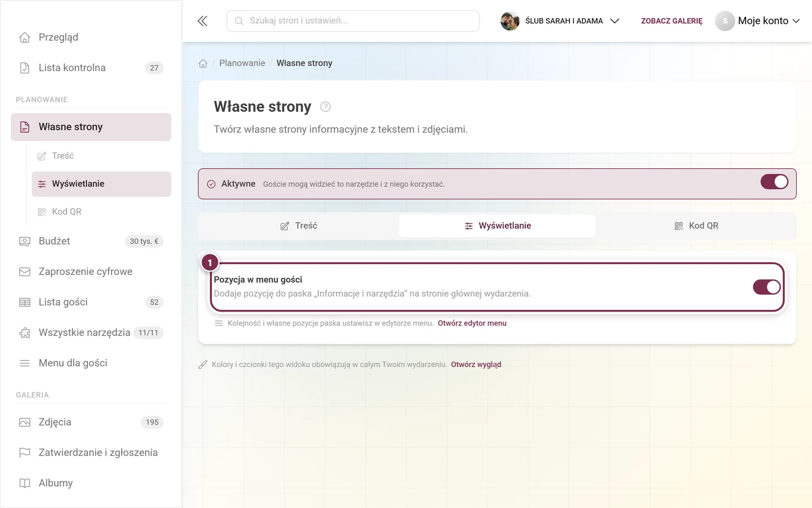Select Własne strony in sidebar
812x508 pixels.
pos(91,127)
